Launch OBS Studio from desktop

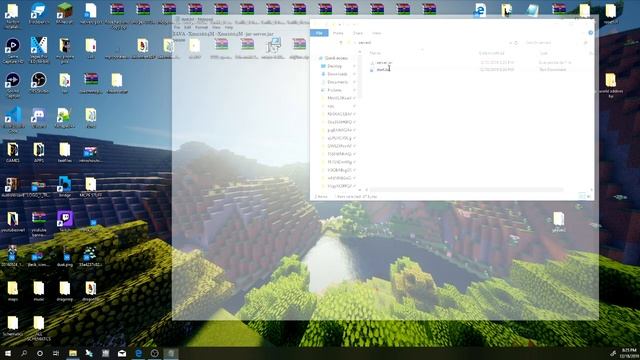[39, 82]
